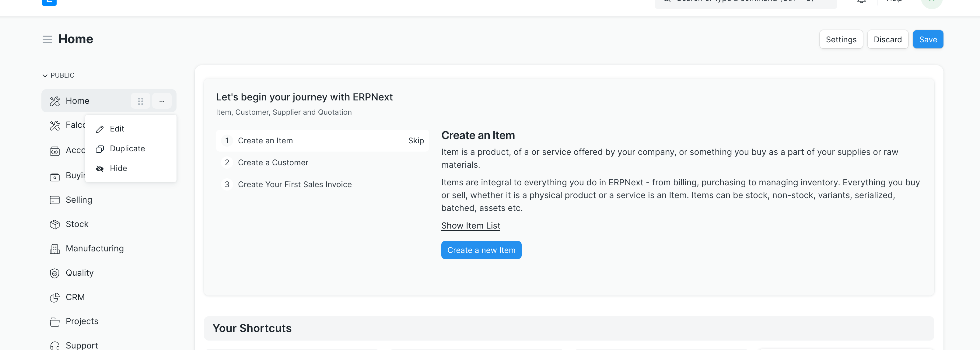Open the Selling workspace
Image resolution: width=980 pixels, height=350 pixels.
click(109, 200)
